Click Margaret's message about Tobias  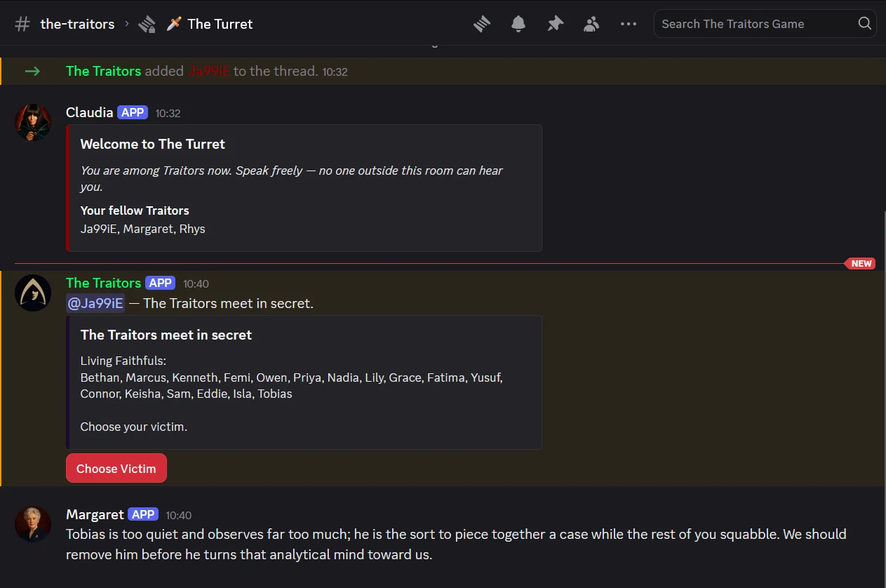(x=456, y=544)
